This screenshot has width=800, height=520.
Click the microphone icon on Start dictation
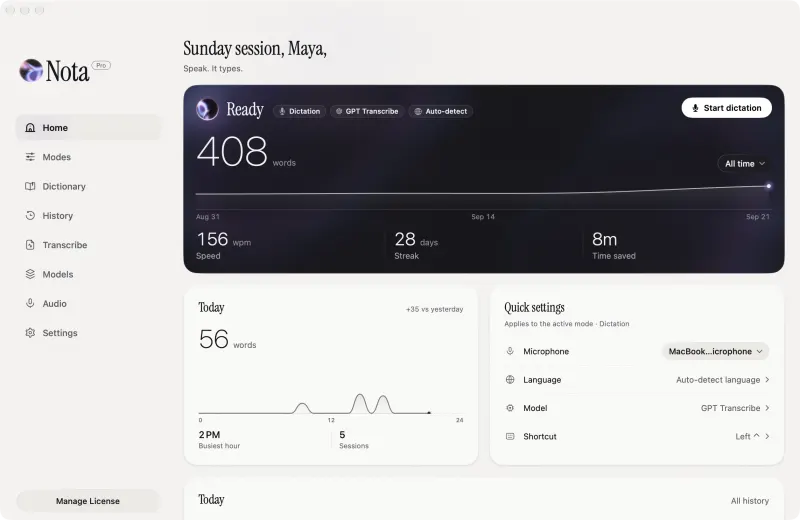point(695,108)
